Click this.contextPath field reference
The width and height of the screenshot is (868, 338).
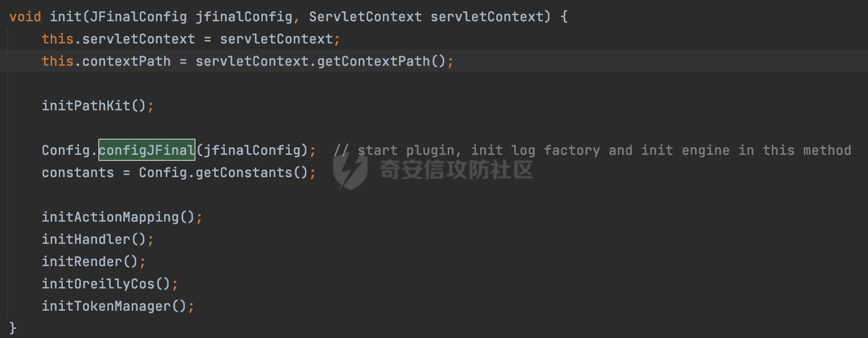coord(106,61)
